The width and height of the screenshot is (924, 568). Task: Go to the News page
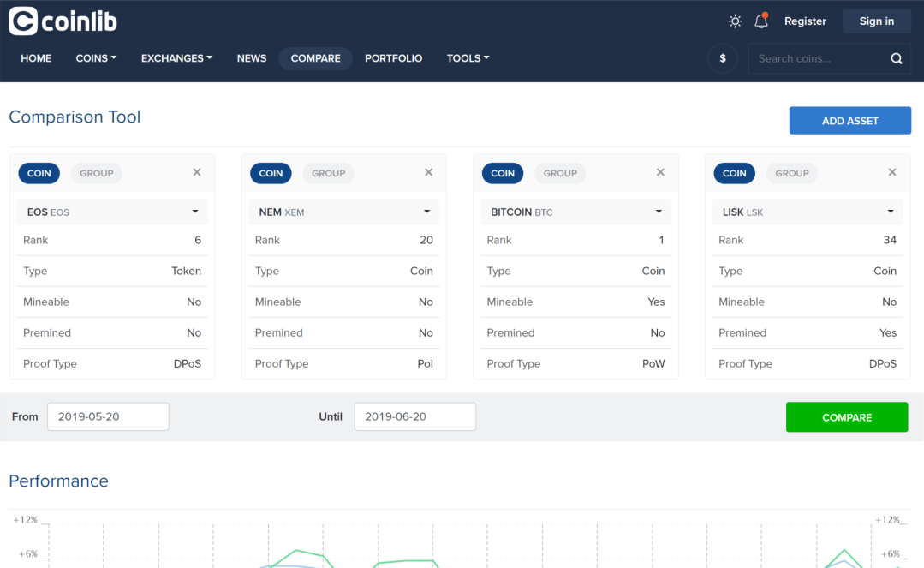point(252,58)
